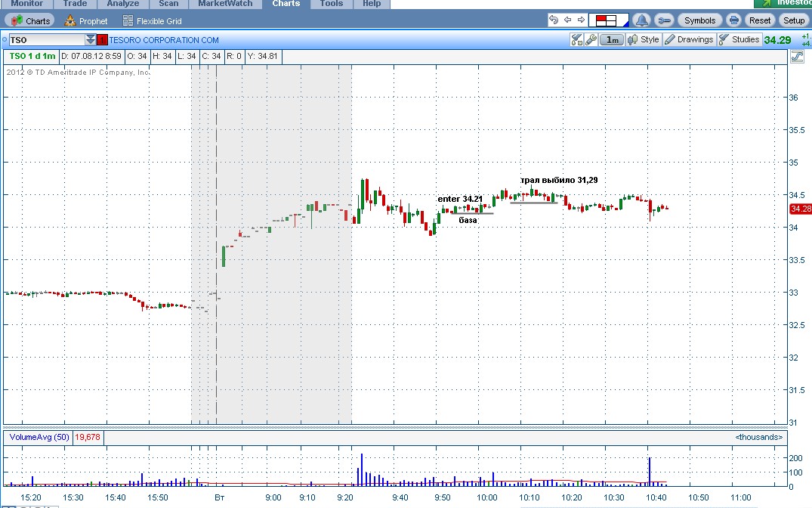The width and height of the screenshot is (812, 508).
Task: Click the 15:20 time axis label
Action: [x=30, y=497]
